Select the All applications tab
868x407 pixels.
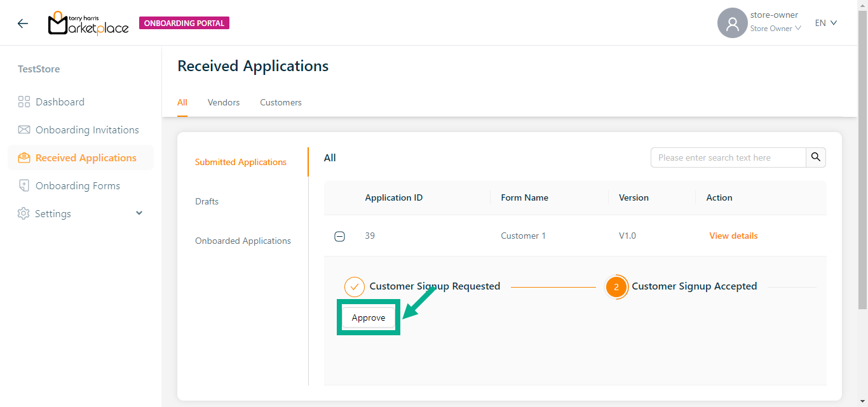click(182, 102)
